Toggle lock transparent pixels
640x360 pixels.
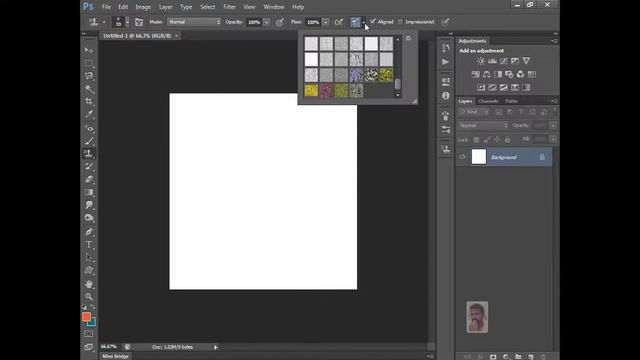476,140
